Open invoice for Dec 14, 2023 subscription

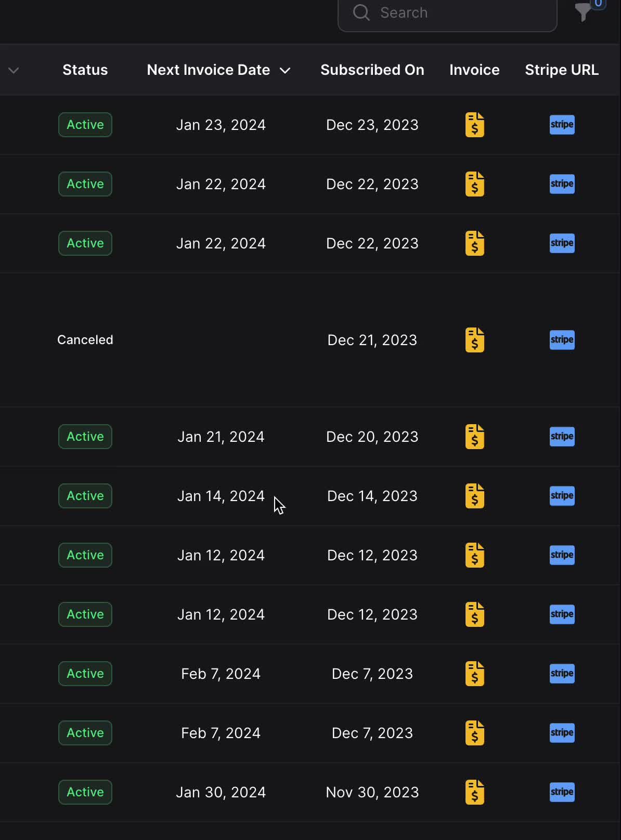[x=474, y=496]
